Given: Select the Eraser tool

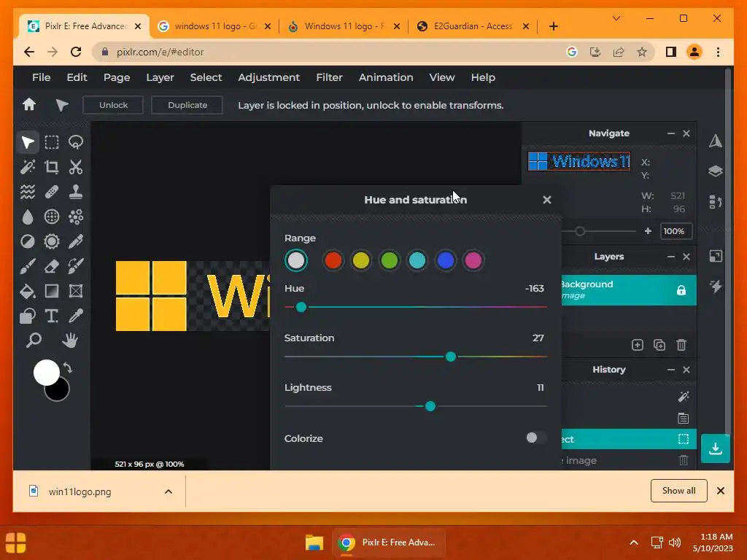Looking at the screenshot, I should (52, 266).
